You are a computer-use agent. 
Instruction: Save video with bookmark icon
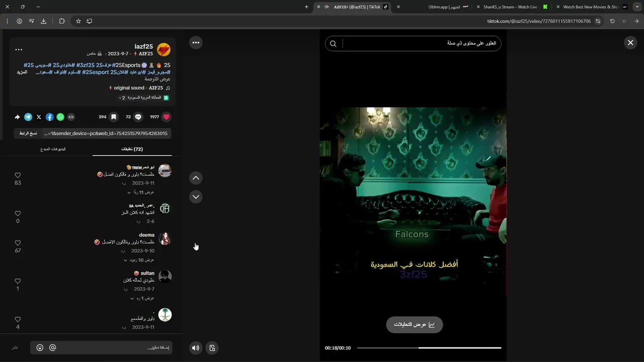coord(114,117)
